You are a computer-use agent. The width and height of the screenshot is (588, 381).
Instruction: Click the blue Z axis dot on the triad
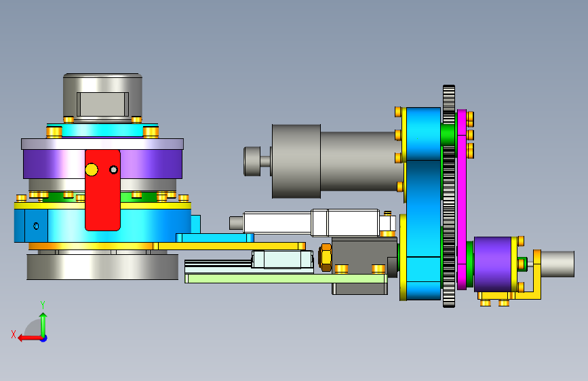[44, 338]
